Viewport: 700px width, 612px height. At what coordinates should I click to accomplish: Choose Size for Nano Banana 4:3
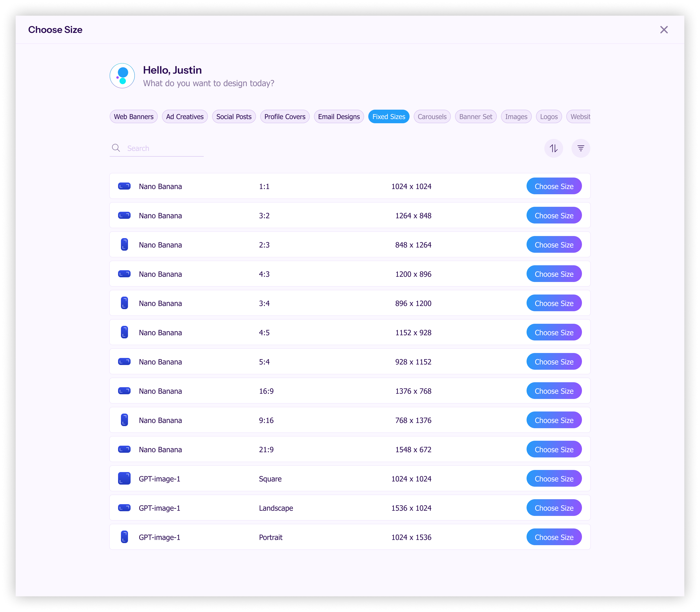click(x=554, y=274)
